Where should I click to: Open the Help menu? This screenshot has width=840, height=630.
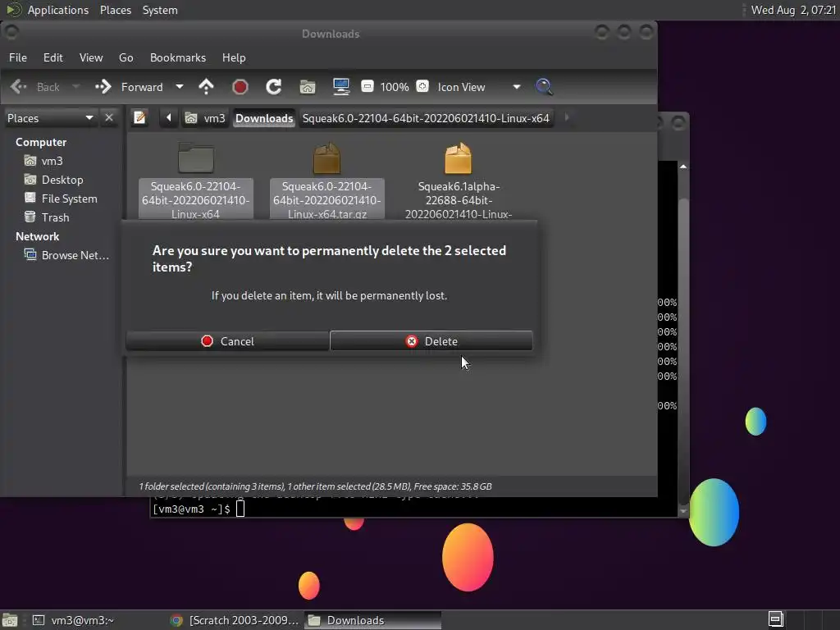coord(234,57)
